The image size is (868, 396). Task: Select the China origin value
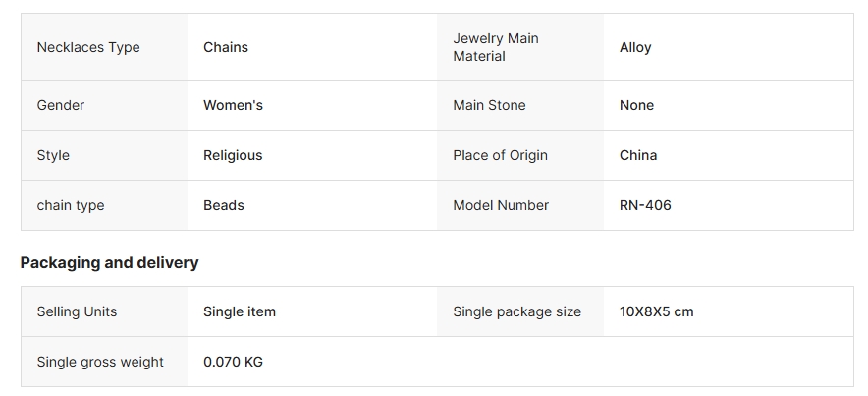pos(638,155)
